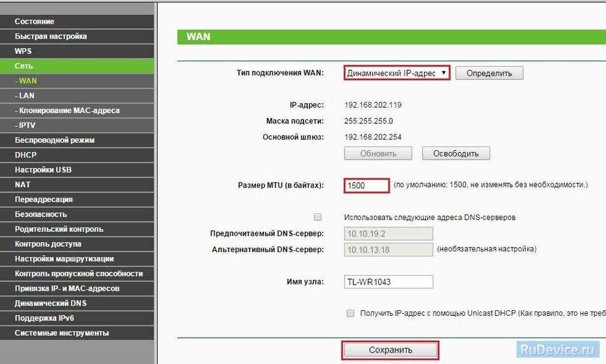
Task: Open Настройки маршрутизации section
Action: (x=77, y=258)
